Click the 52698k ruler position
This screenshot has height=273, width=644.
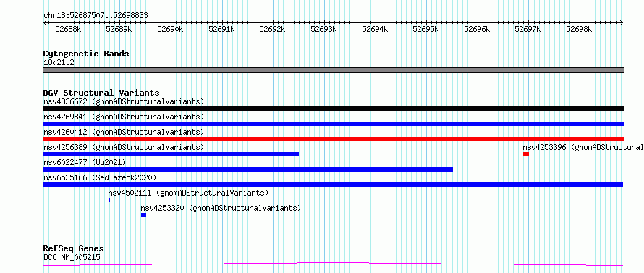[x=580, y=29]
